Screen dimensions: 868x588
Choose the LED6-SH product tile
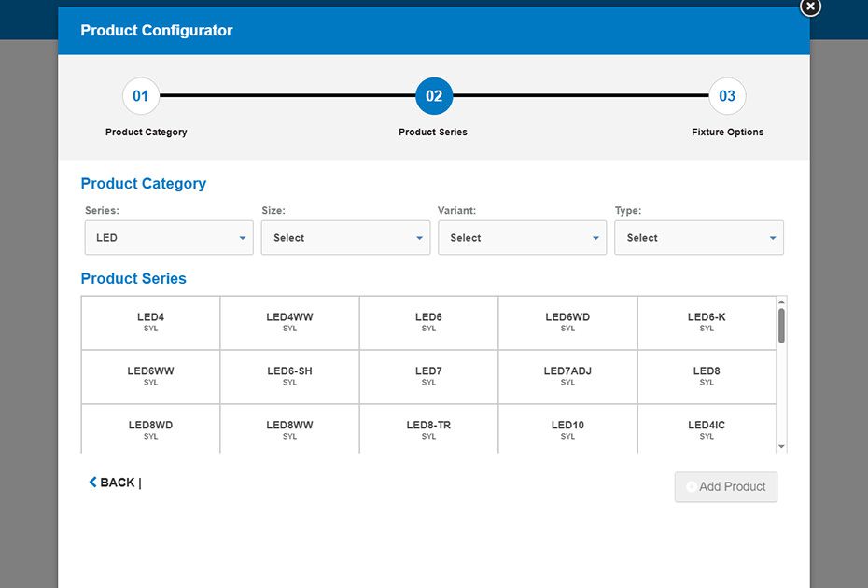point(289,377)
